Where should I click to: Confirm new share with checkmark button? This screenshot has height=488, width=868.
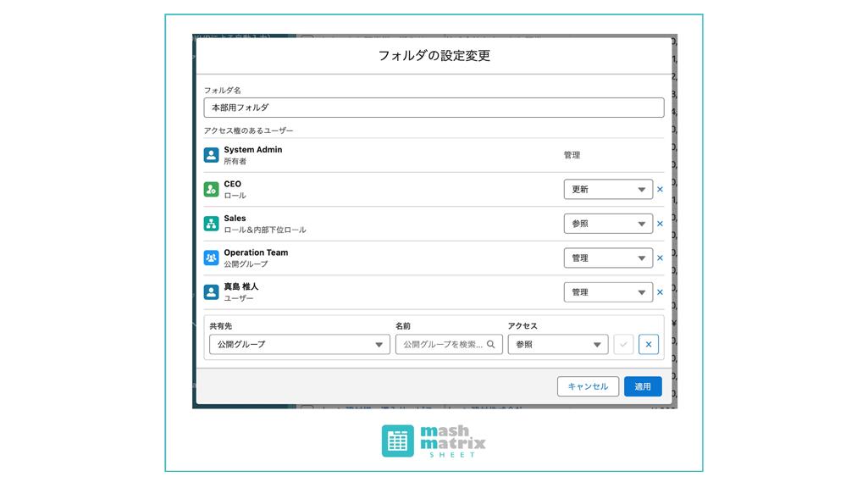pos(623,345)
